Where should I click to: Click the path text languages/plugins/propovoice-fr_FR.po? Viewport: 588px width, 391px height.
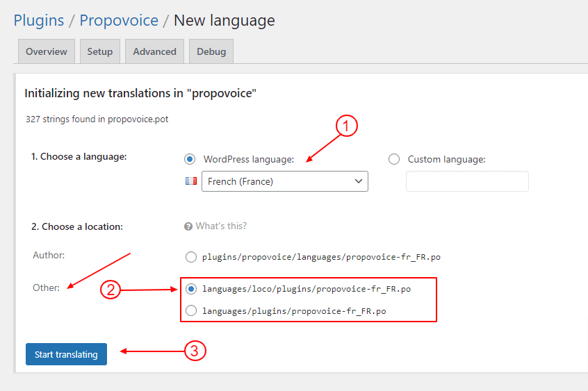point(294,311)
